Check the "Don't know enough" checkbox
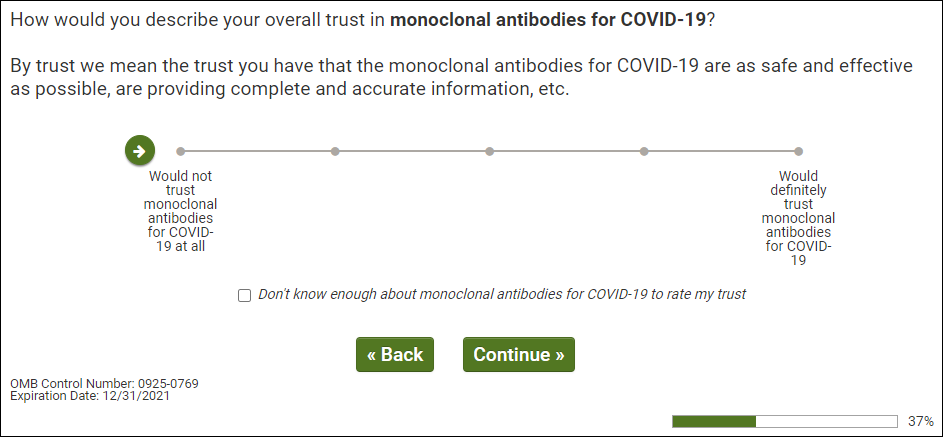This screenshot has height=437, width=943. point(245,295)
